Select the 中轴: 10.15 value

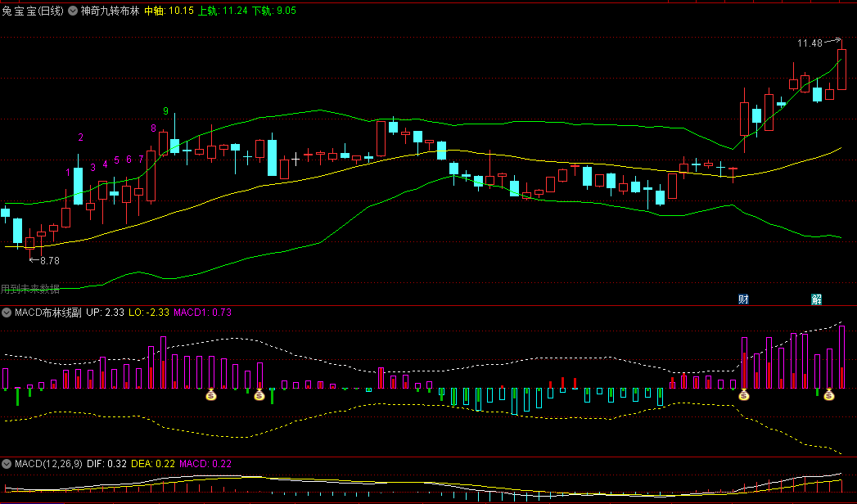[x=169, y=11]
